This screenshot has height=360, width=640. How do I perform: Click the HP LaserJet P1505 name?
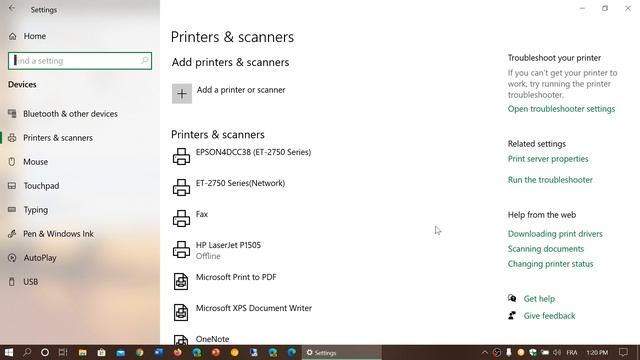[x=228, y=245]
